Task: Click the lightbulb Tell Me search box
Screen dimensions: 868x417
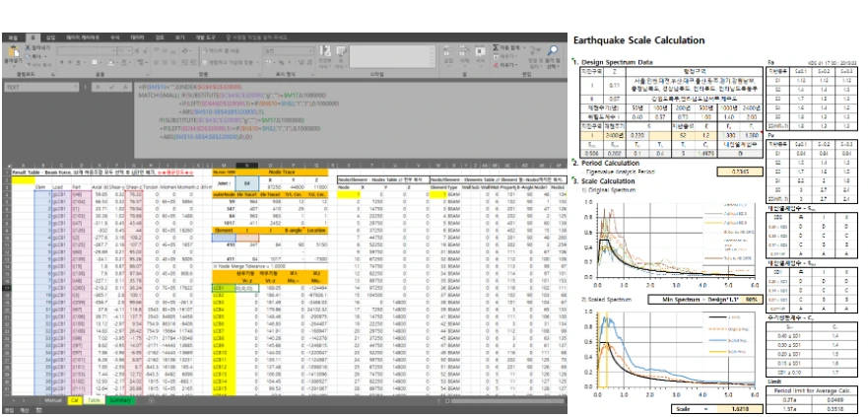Action: tap(257, 37)
